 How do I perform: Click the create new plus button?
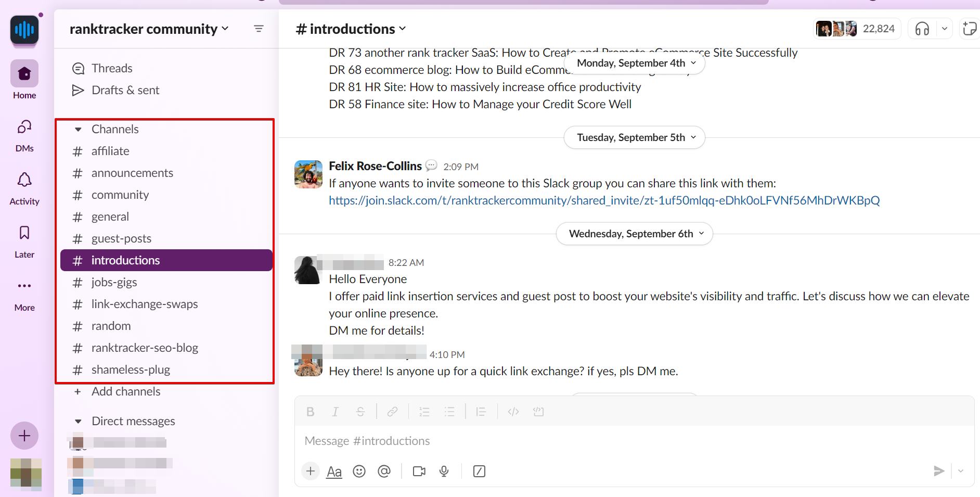pyautogui.click(x=24, y=436)
